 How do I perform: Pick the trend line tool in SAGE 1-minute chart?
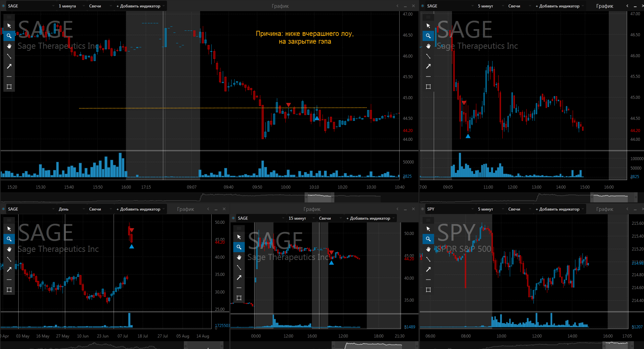pyautogui.click(x=9, y=56)
